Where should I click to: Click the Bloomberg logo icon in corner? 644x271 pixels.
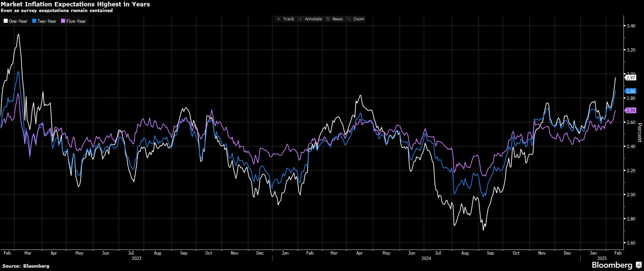638,265
